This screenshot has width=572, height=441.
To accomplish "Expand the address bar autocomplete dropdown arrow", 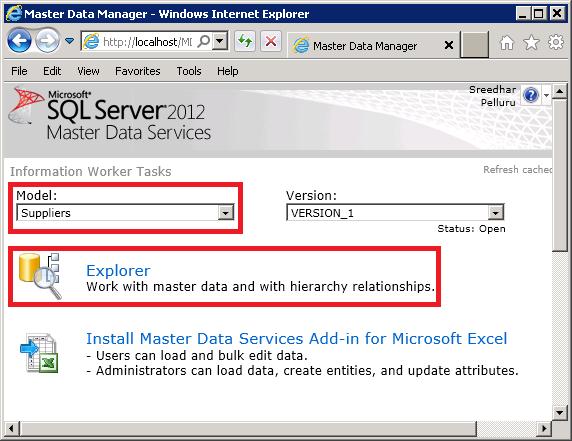I will [x=220, y=41].
